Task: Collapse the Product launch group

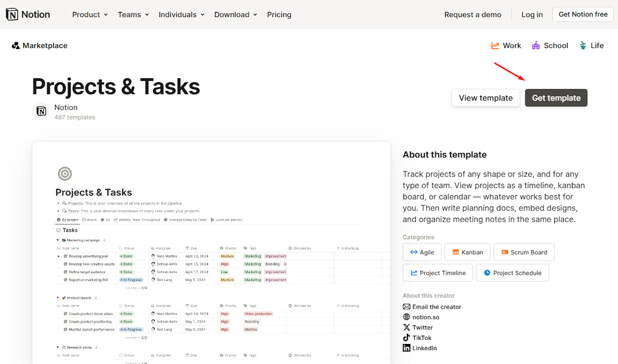Action: (58, 298)
